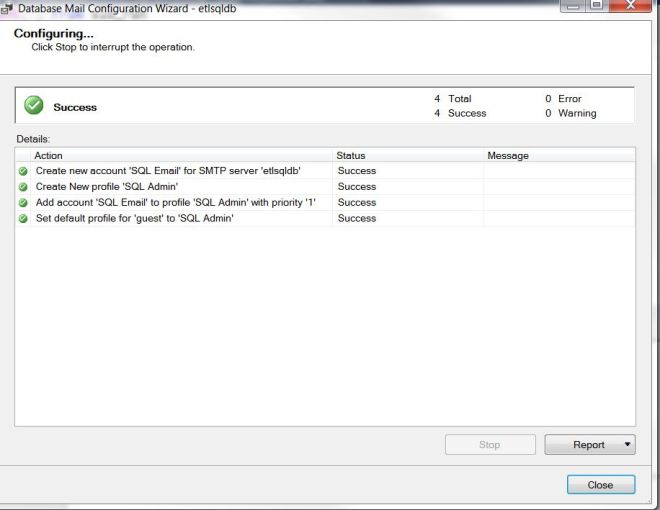The width and height of the screenshot is (660, 510).
Task: Sort by the Status column header
Action: 407,155
